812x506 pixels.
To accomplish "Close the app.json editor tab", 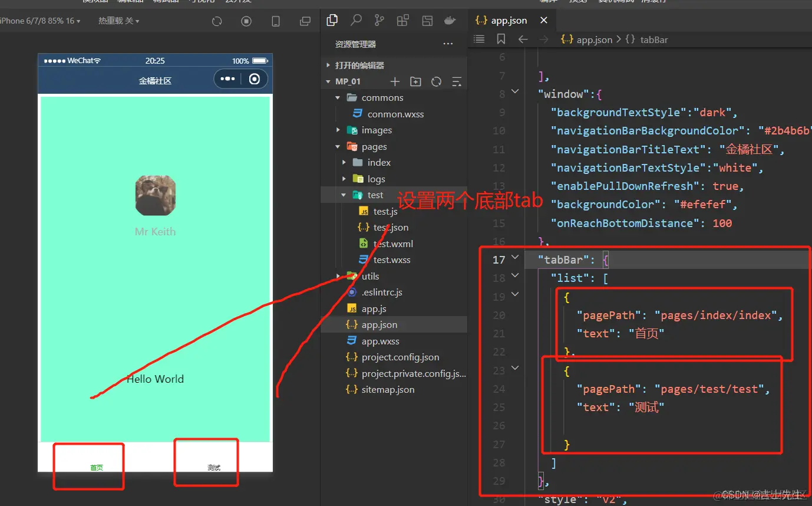I will (x=544, y=20).
